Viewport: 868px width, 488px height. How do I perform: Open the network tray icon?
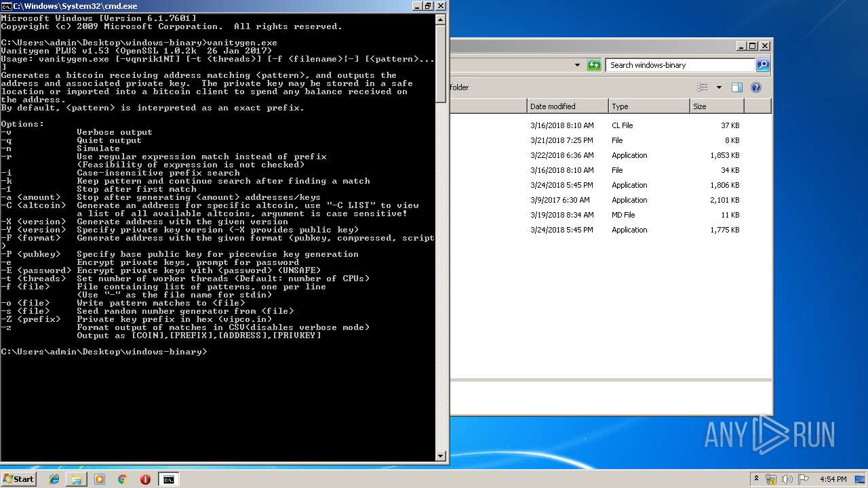pos(771,479)
